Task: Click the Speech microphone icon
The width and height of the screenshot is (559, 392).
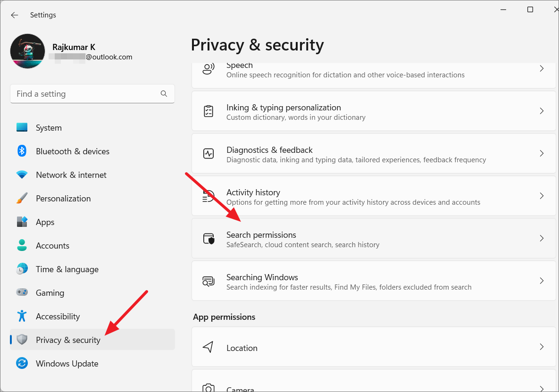Action: coord(208,68)
